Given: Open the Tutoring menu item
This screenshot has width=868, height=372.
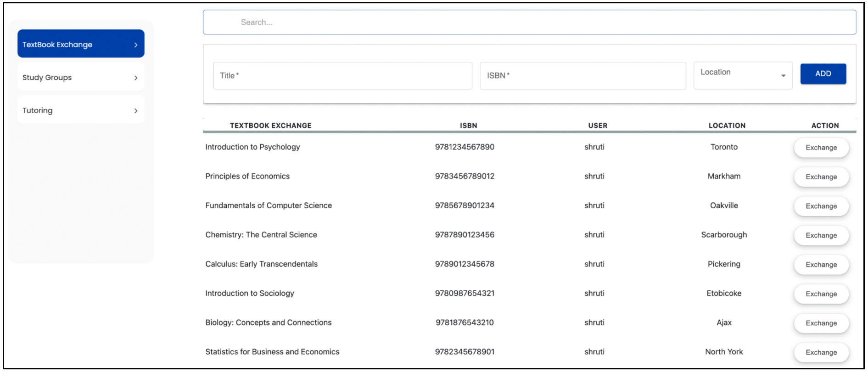Looking at the screenshot, I should [x=81, y=110].
